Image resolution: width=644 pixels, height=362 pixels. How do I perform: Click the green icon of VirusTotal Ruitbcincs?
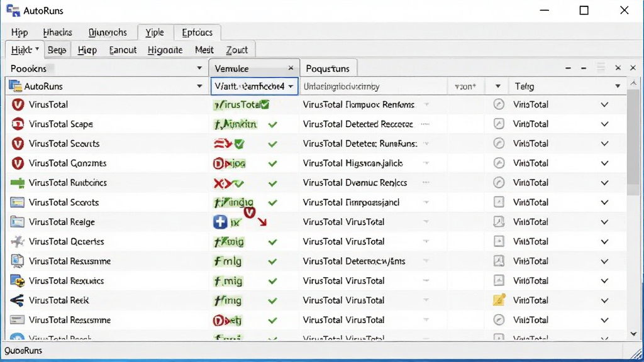17,183
